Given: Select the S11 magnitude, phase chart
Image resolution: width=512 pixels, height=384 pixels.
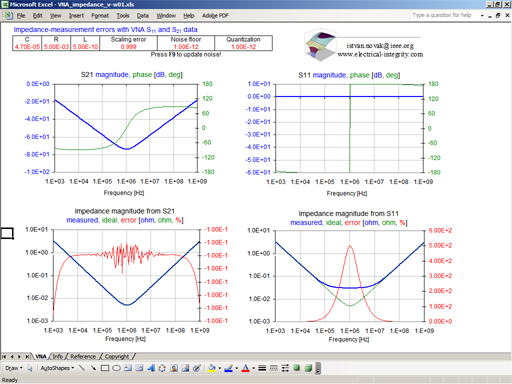Looking at the screenshot, I should pos(344,133).
